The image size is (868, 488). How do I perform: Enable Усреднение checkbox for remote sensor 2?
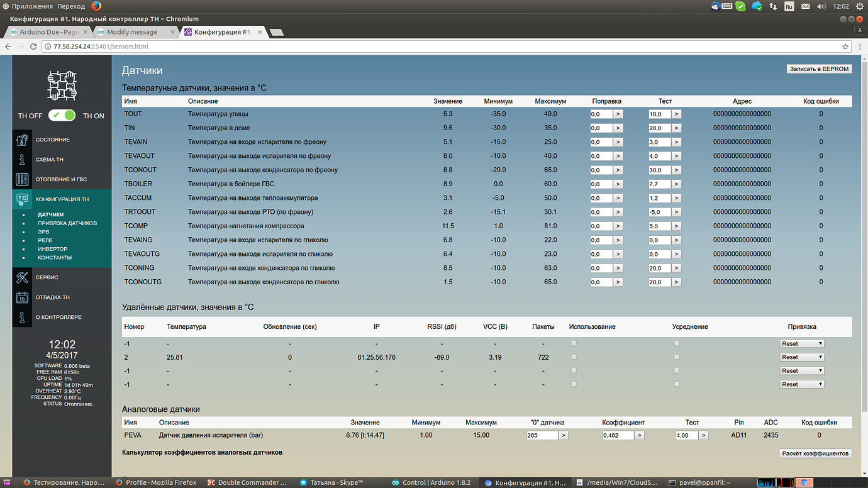676,357
